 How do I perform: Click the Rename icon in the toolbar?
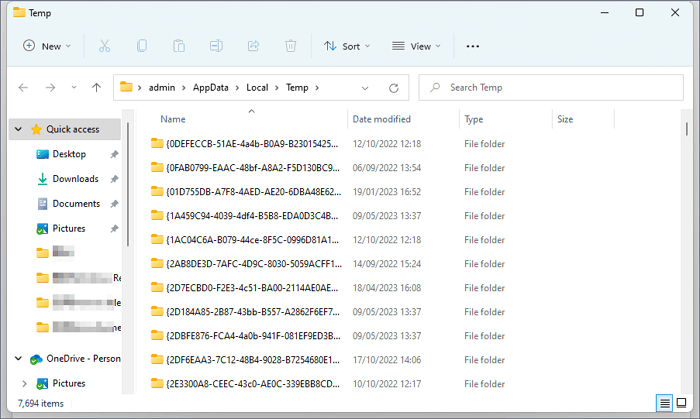pyautogui.click(x=217, y=46)
